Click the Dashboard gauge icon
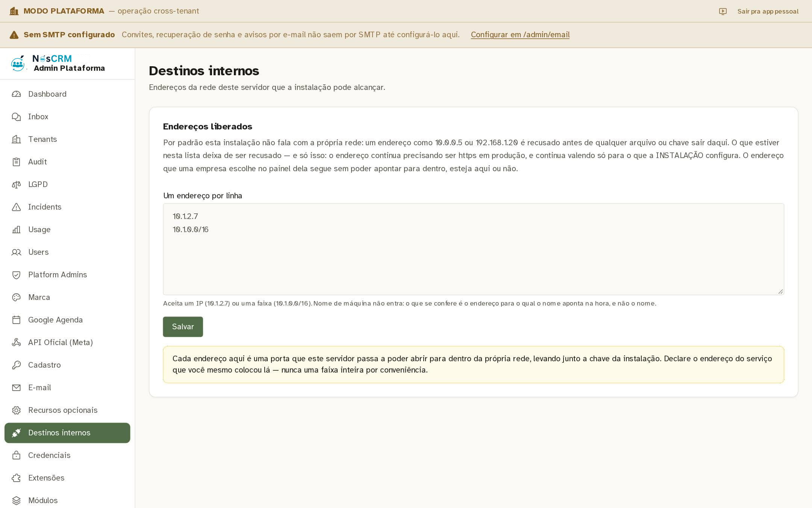The height and width of the screenshot is (508, 812). click(16, 94)
